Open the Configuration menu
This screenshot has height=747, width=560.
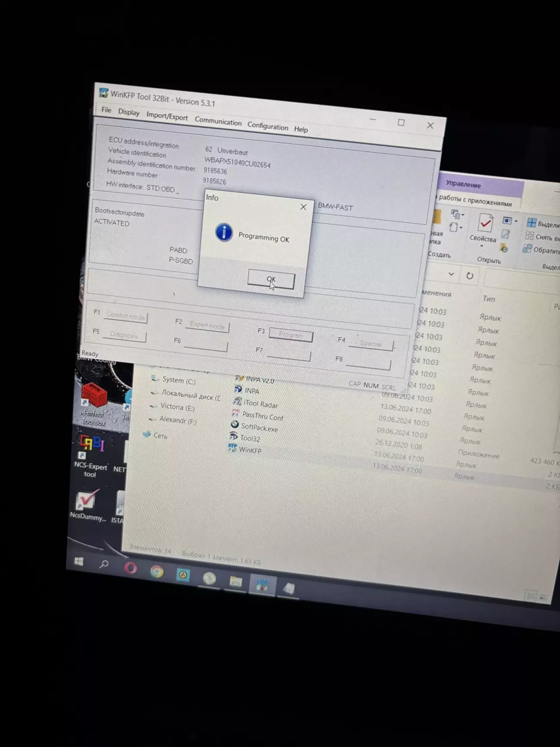267,126
